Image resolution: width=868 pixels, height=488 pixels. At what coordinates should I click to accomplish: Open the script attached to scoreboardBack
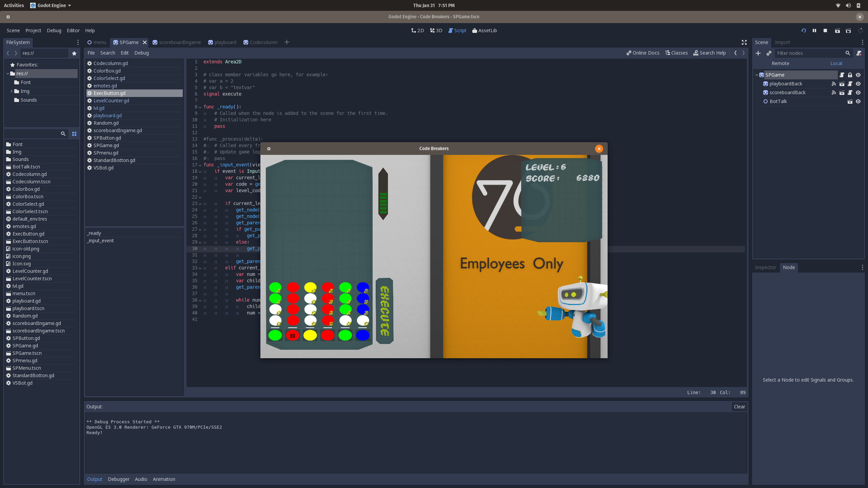pyautogui.click(x=850, y=93)
